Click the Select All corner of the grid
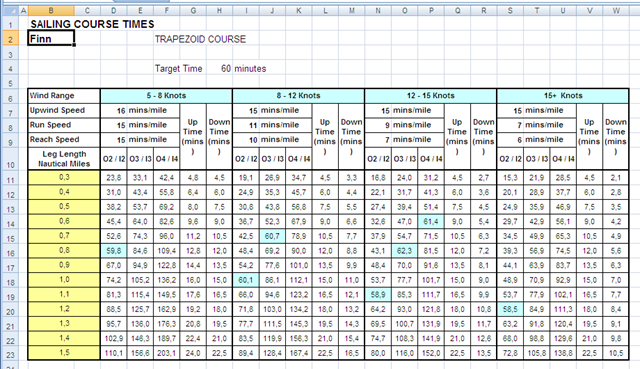This screenshot has width=640, height=369. coord(11,11)
